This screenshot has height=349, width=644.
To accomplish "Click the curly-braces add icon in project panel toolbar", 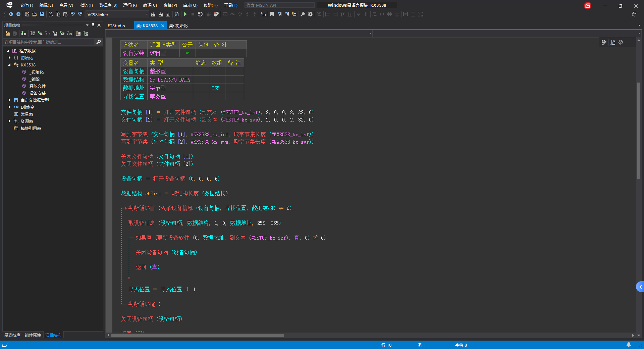I will tap(47, 33).
